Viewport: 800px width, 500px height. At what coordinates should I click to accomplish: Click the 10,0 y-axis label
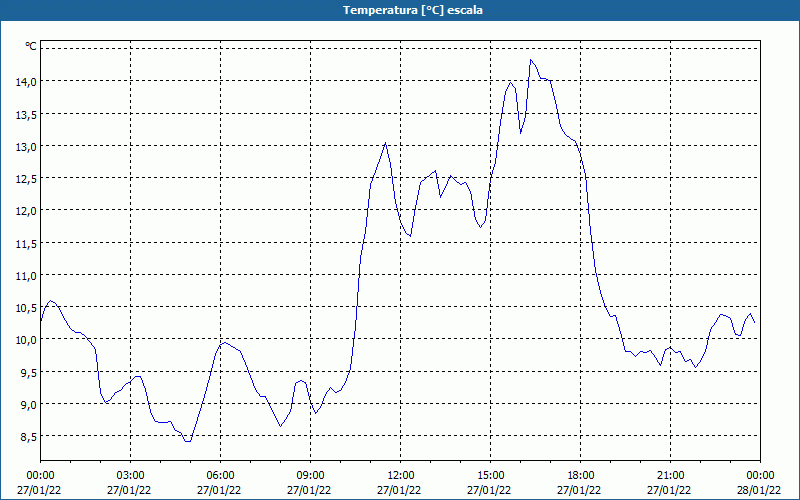(27, 340)
